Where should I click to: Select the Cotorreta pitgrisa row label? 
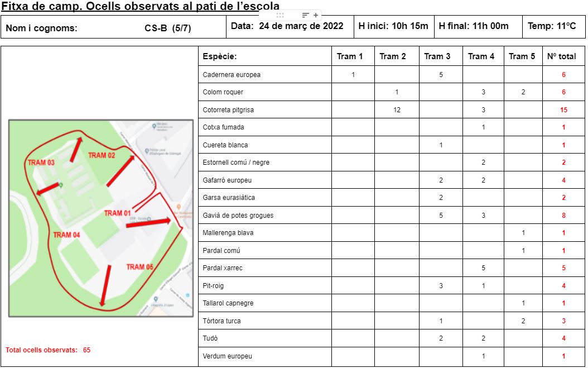click(265, 110)
